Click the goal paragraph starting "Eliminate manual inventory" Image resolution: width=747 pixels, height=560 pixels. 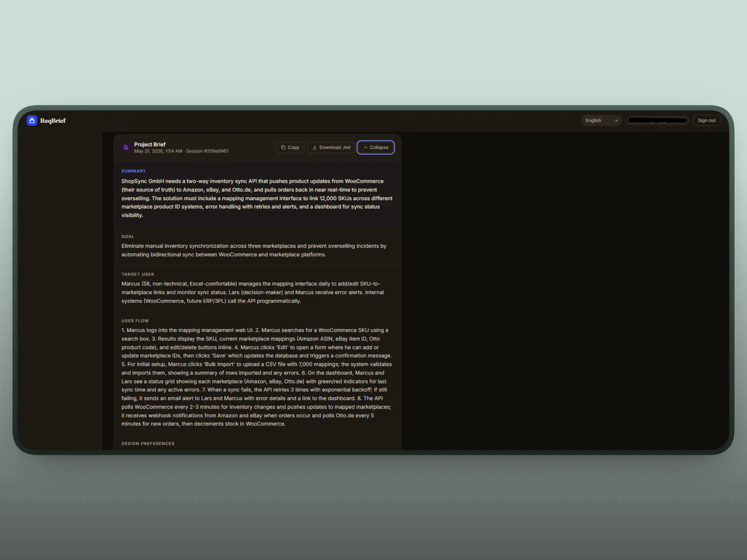click(254, 250)
